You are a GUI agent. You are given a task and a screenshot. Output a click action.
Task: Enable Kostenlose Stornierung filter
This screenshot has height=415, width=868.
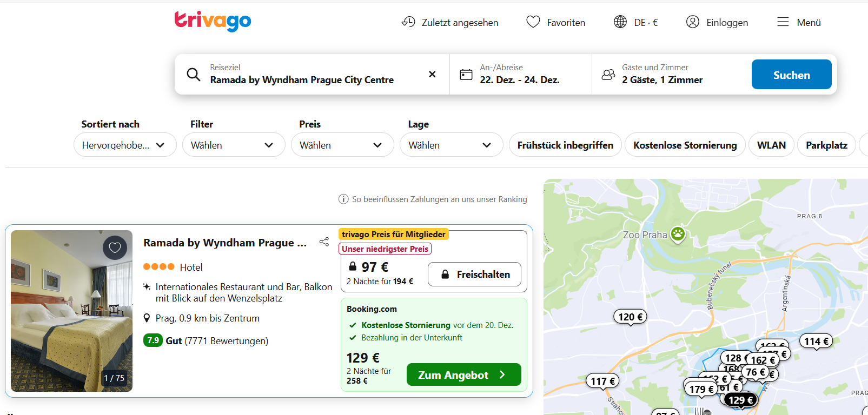[x=685, y=145]
